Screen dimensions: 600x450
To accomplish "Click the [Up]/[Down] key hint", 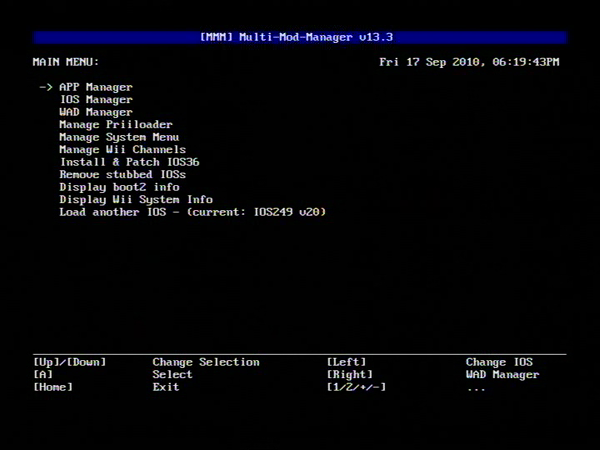I will click(x=70, y=362).
